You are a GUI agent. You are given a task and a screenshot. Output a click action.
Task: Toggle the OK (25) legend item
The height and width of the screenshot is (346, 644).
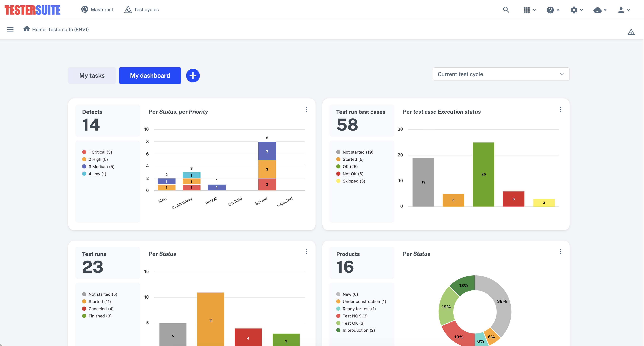pos(347,167)
